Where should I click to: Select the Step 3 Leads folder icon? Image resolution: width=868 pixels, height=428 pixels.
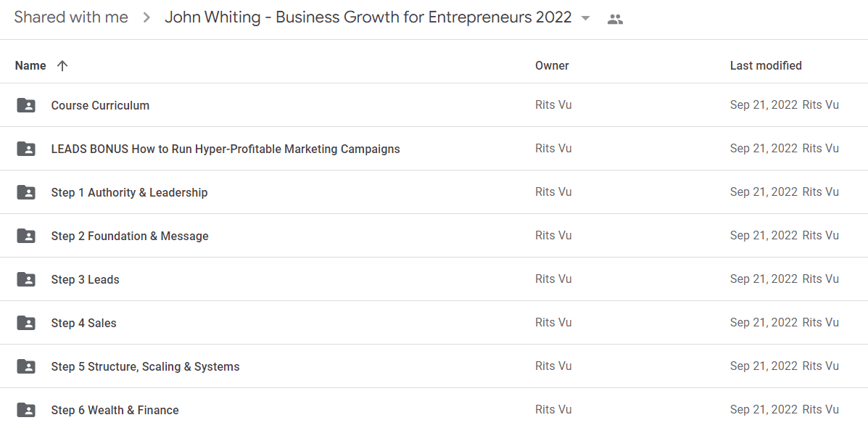click(x=26, y=279)
